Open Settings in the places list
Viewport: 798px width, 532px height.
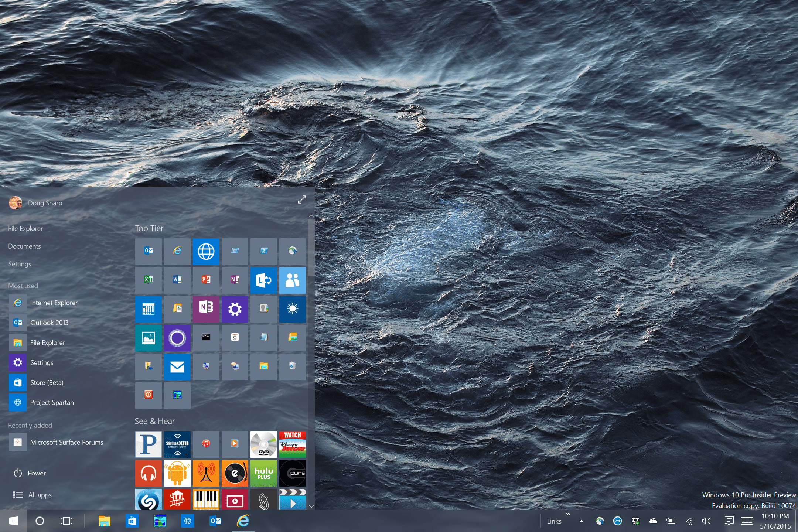coord(20,264)
